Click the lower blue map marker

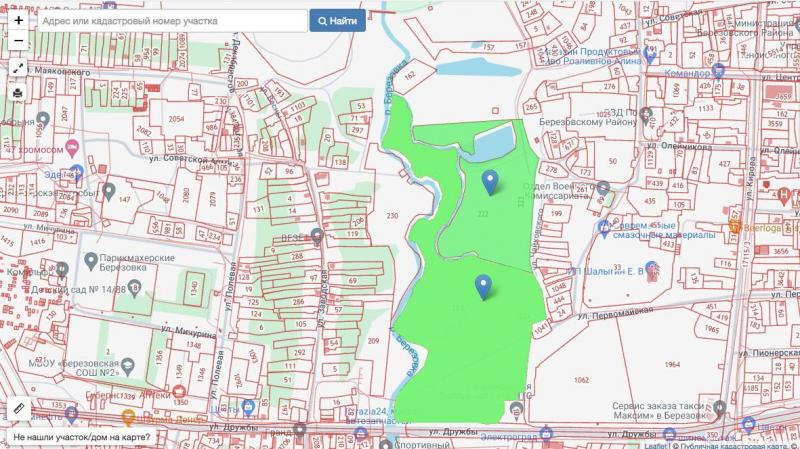click(484, 286)
